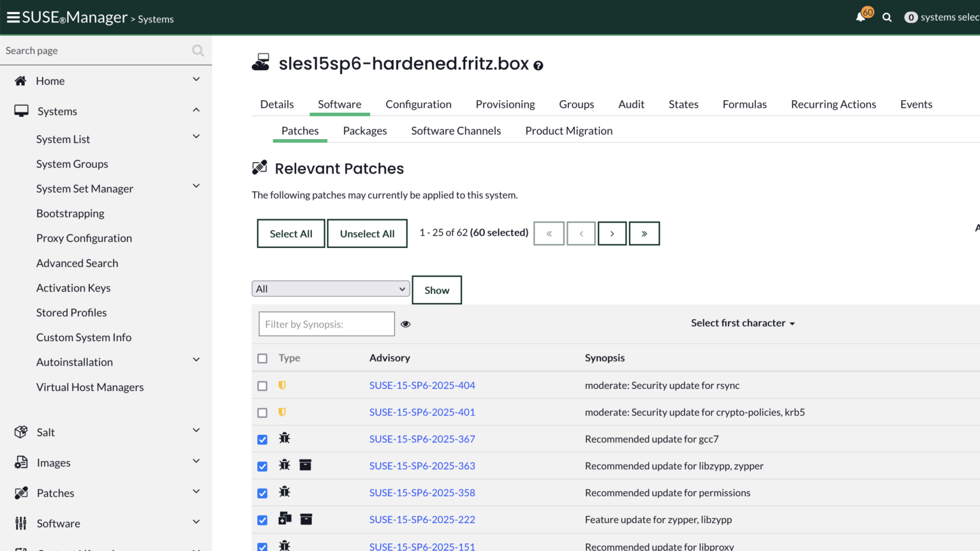This screenshot has width=980, height=551.
Task: Toggle the header select-all checkbox
Action: pos(262,358)
